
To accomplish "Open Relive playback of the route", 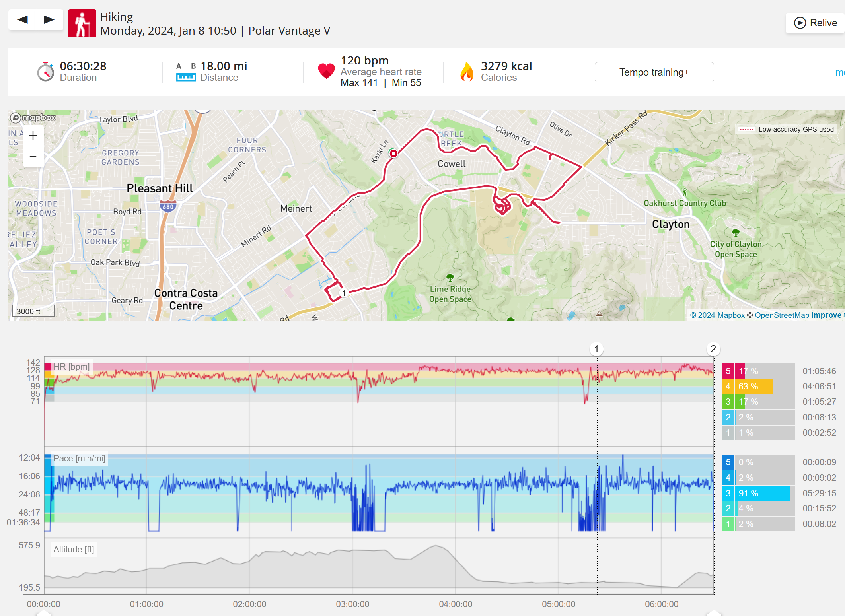I will pos(816,23).
